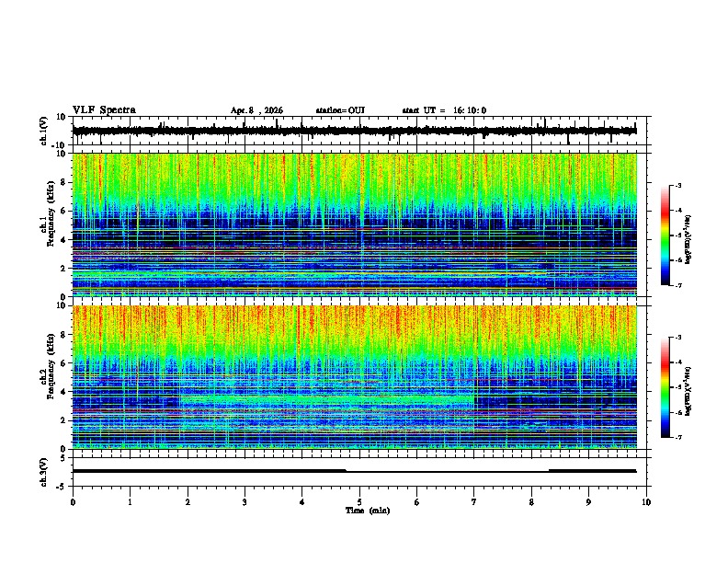Click time axis tick label "2"

188,502
